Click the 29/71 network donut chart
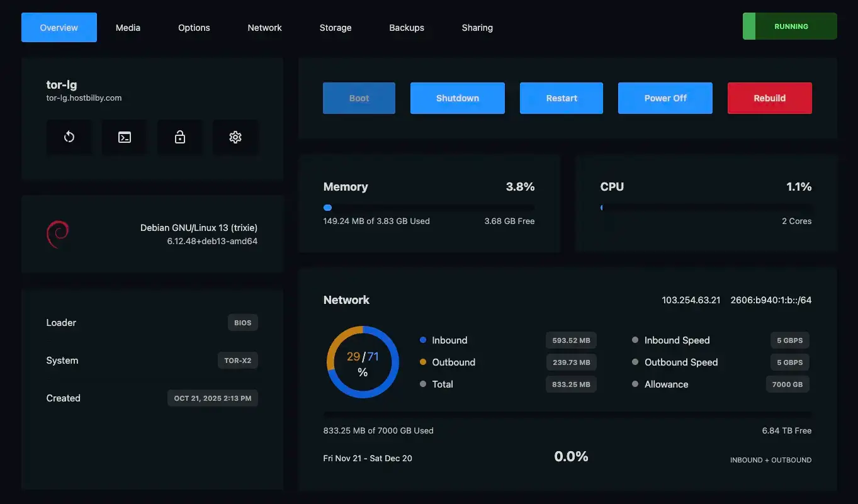 pos(363,362)
